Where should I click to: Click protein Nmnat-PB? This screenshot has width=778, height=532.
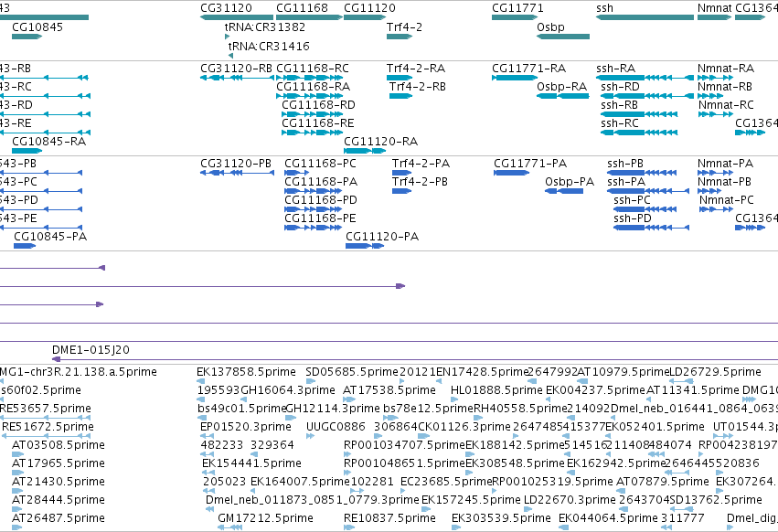tap(724, 182)
